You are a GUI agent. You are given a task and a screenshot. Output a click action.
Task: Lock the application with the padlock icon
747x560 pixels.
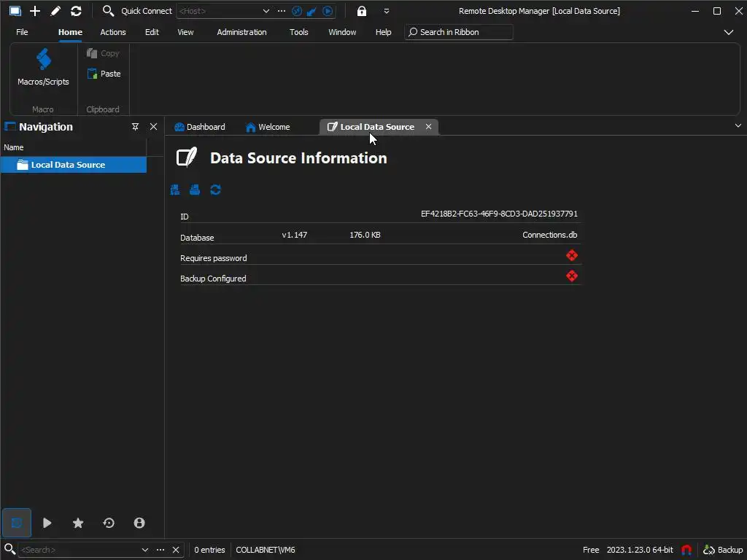click(x=362, y=11)
